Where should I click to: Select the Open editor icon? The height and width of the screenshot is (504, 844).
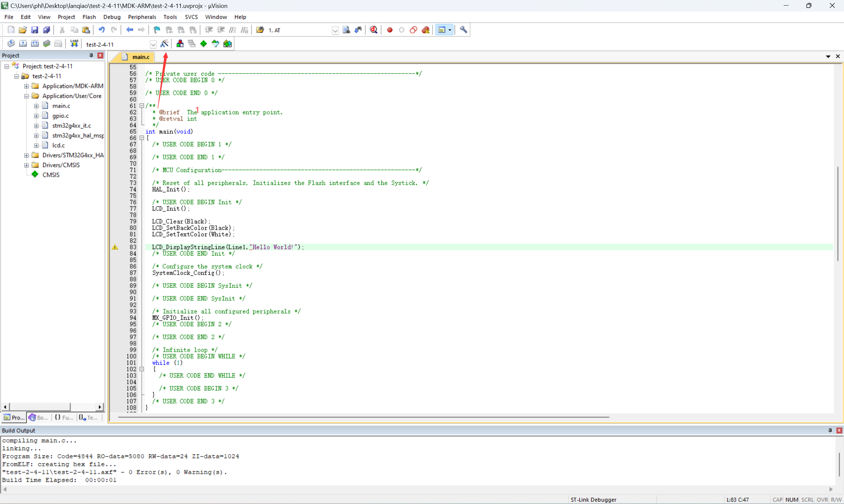[x=22, y=29]
